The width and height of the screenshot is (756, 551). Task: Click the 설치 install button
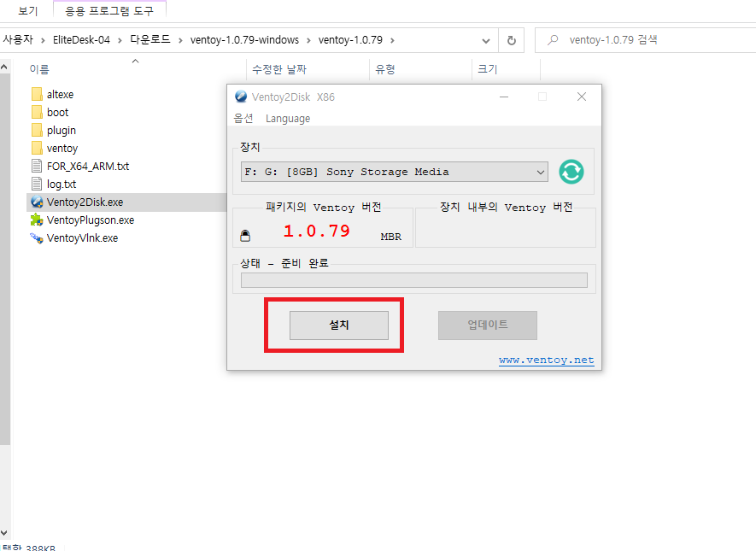tap(339, 325)
